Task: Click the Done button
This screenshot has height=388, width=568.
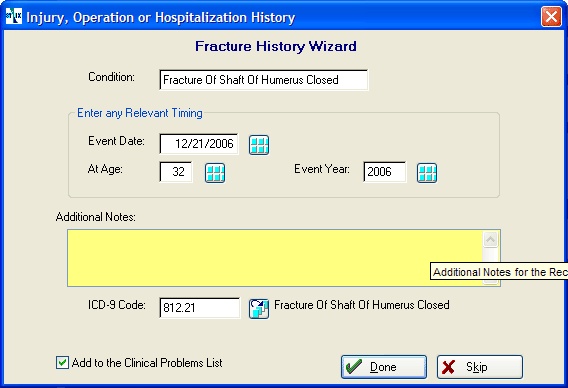Action: pos(384,367)
